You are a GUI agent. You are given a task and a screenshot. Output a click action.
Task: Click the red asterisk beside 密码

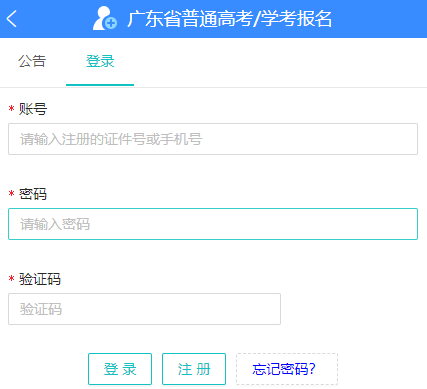[12, 194]
